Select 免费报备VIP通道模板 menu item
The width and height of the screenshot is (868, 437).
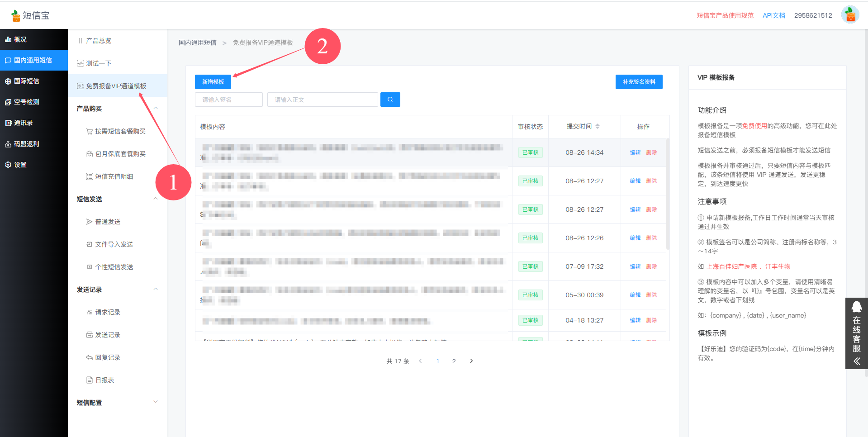pos(118,86)
